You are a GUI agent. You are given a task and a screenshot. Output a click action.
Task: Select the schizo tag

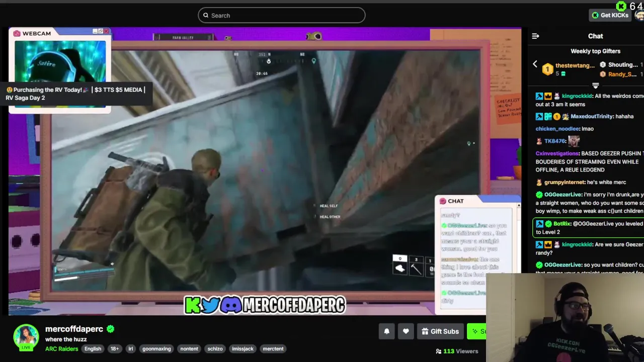point(215,349)
